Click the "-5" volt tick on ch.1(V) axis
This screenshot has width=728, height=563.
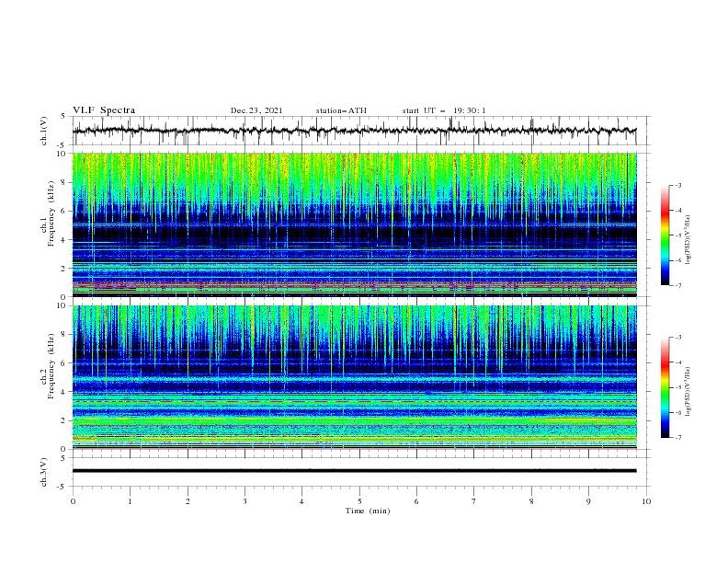pyautogui.click(x=63, y=145)
